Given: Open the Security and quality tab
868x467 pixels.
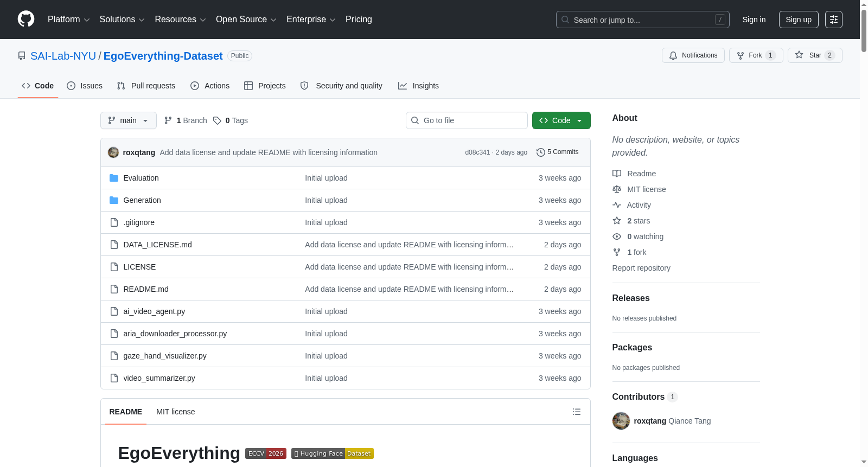Looking at the screenshot, I should click(x=341, y=86).
